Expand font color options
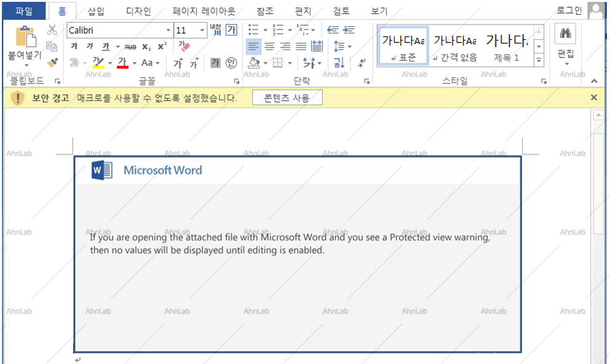 [x=134, y=63]
